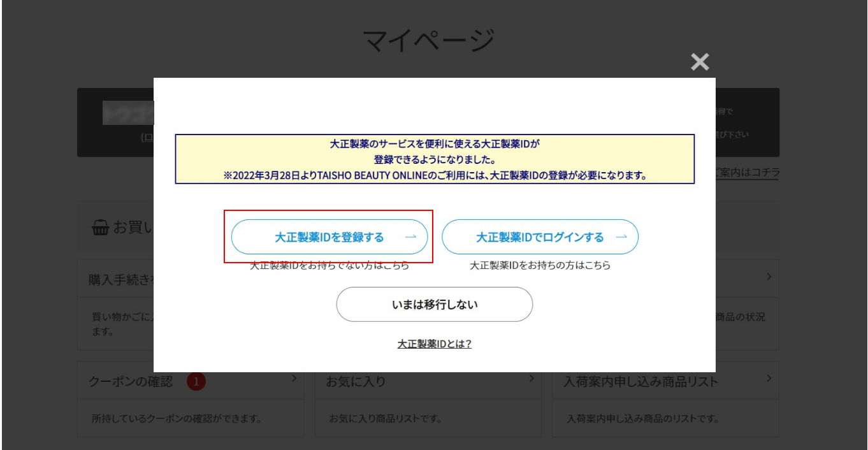Image resolution: width=868 pixels, height=450 pixels.
Task: Click 入荷案内申し込み商品のリストです。 description
Action: tap(642, 419)
